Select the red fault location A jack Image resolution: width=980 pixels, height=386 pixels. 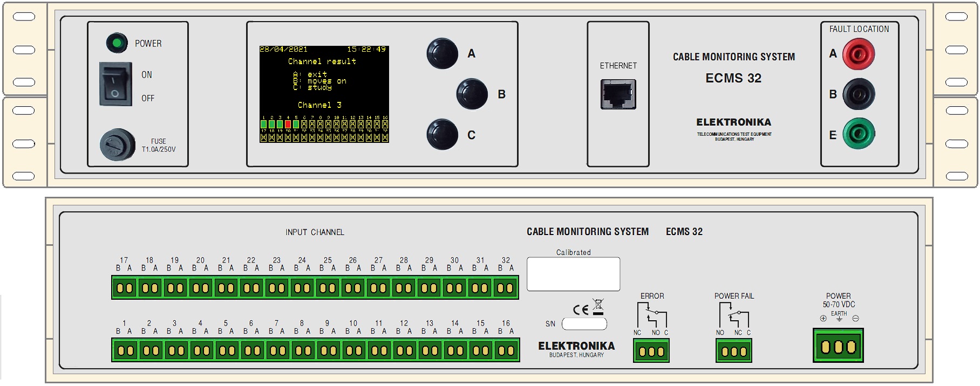(x=859, y=54)
